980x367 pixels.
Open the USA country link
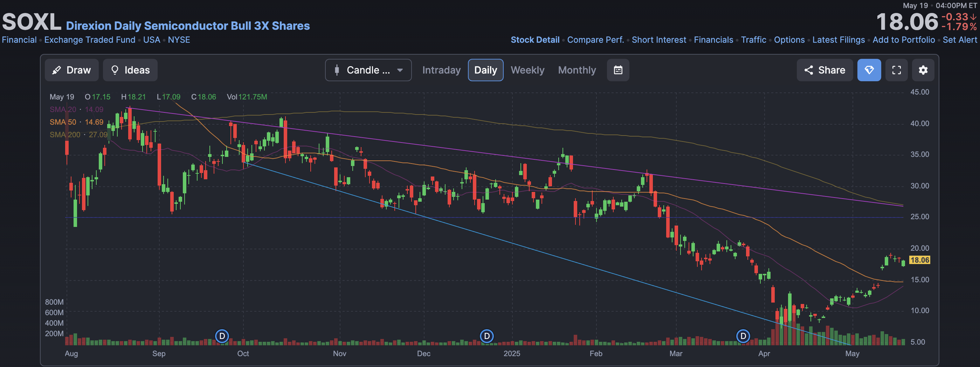[151, 40]
